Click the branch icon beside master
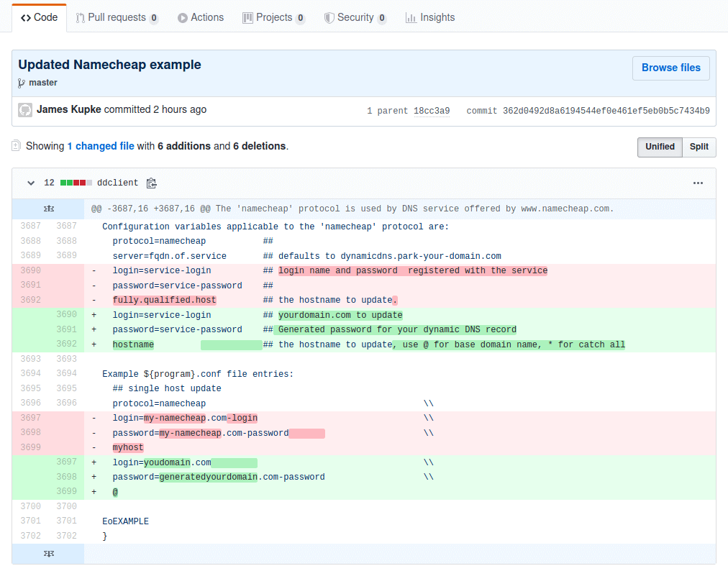The image size is (728, 571). tap(22, 83)
